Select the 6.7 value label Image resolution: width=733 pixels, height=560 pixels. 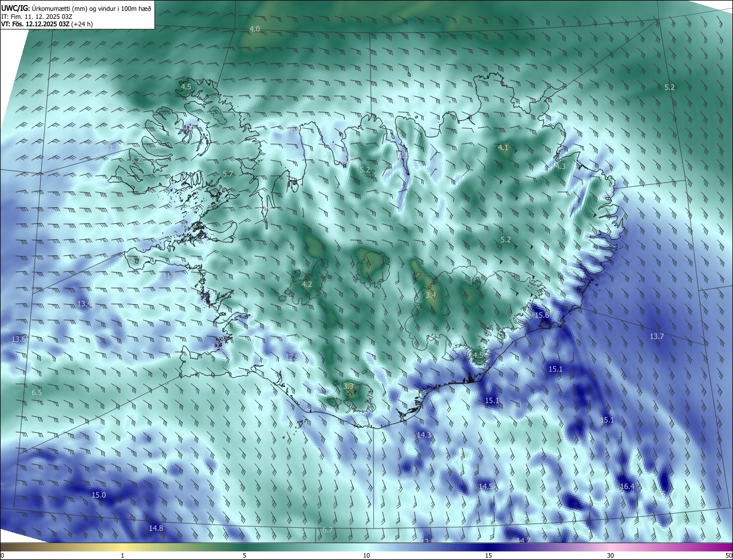[327, 530]
